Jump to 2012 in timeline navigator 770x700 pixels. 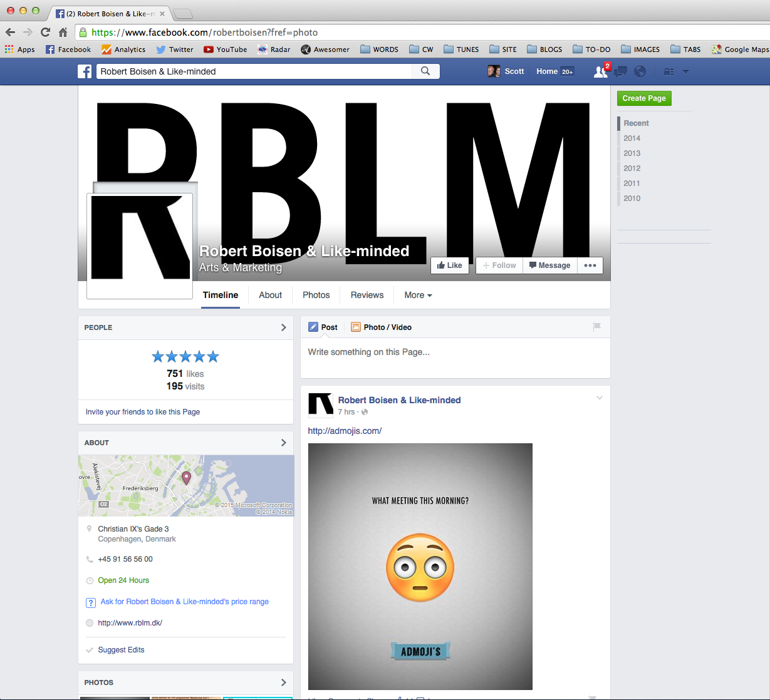tap(632, 168)
